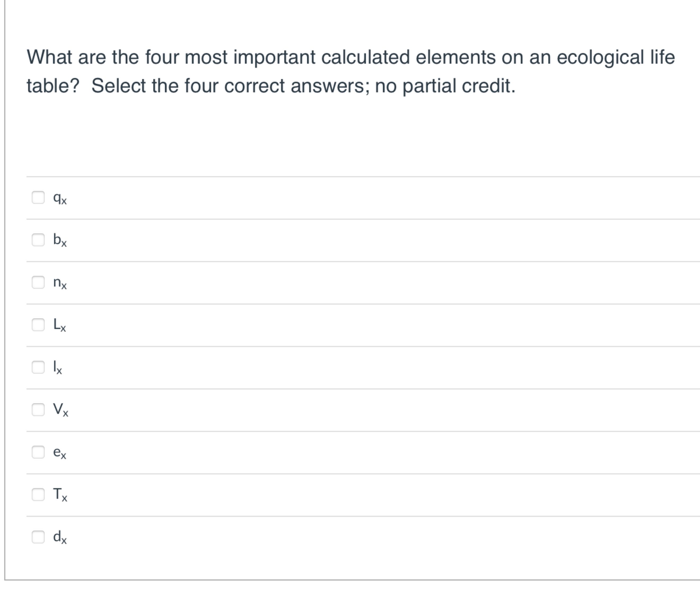
Task: Check the bx checkbox
Action: tap(38, 240)
